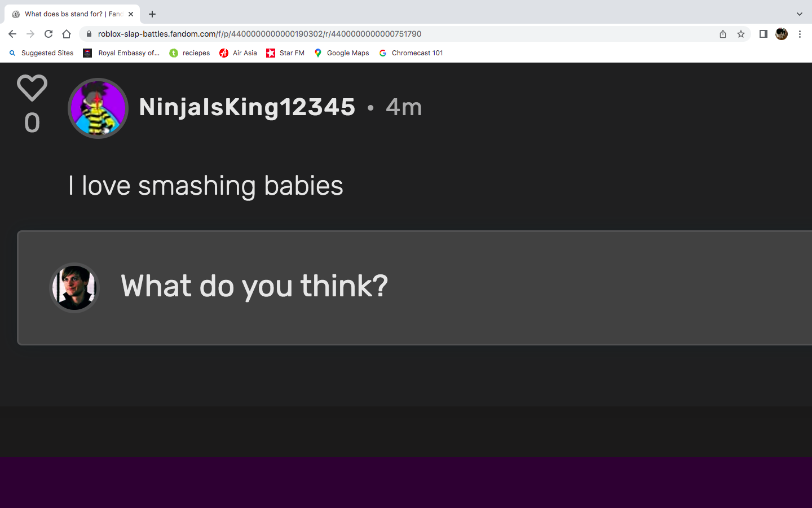Open the Chrome three-dot menu
Viewport: 812px width, 508px height.
coord(800,34)
